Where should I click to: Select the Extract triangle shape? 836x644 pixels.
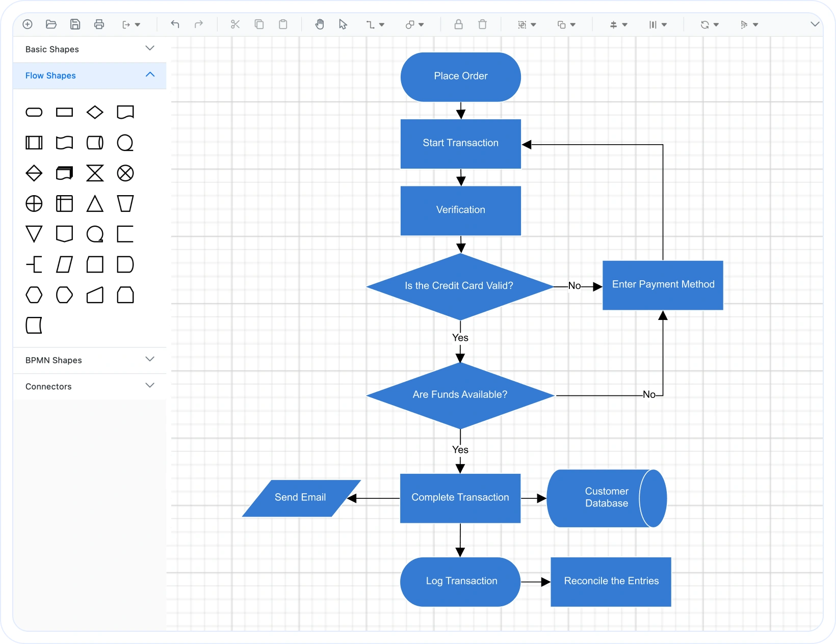[95, 204]
